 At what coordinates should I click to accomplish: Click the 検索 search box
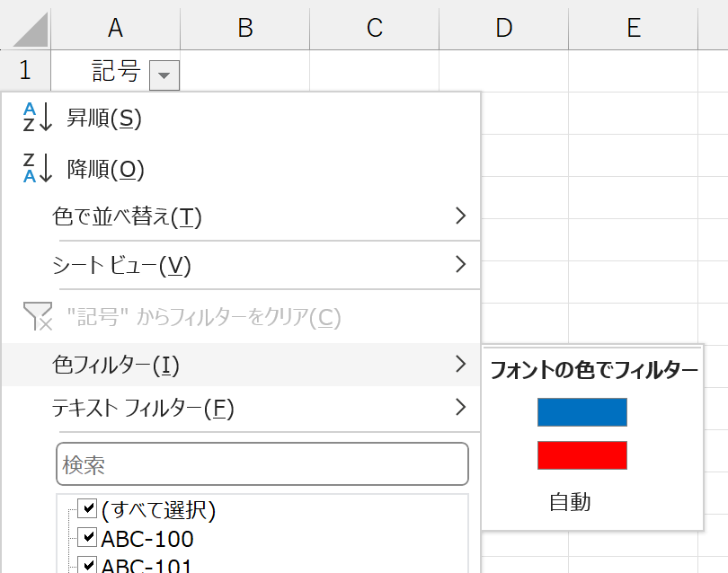262,464
